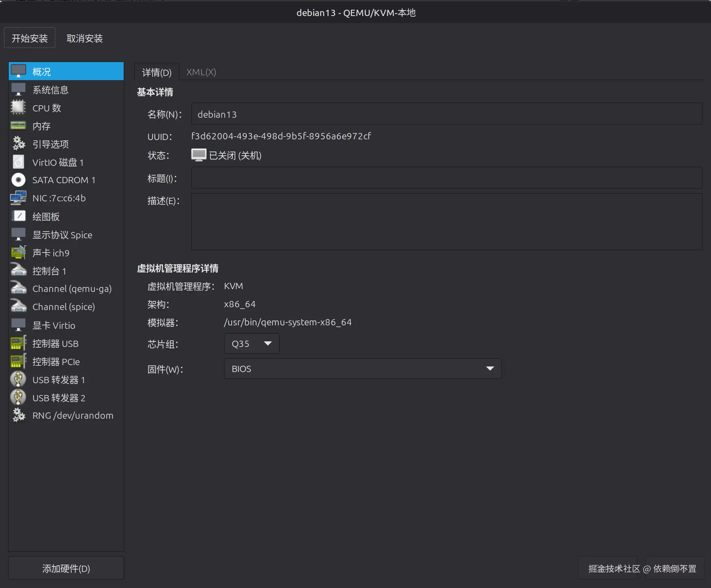Click the tablet (绘图板) device icon

pos(18,216)
